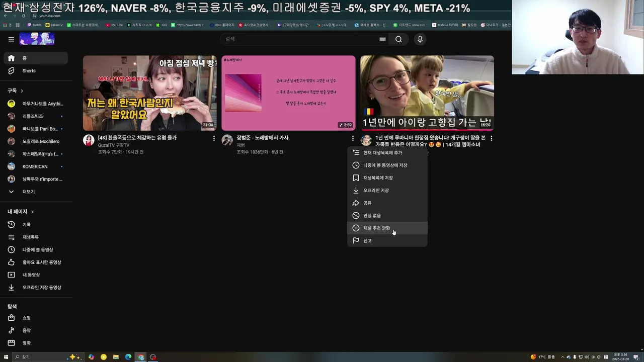Open 내 동영상 in sidebar
644x362 pixels.
[x=35, y=275]
